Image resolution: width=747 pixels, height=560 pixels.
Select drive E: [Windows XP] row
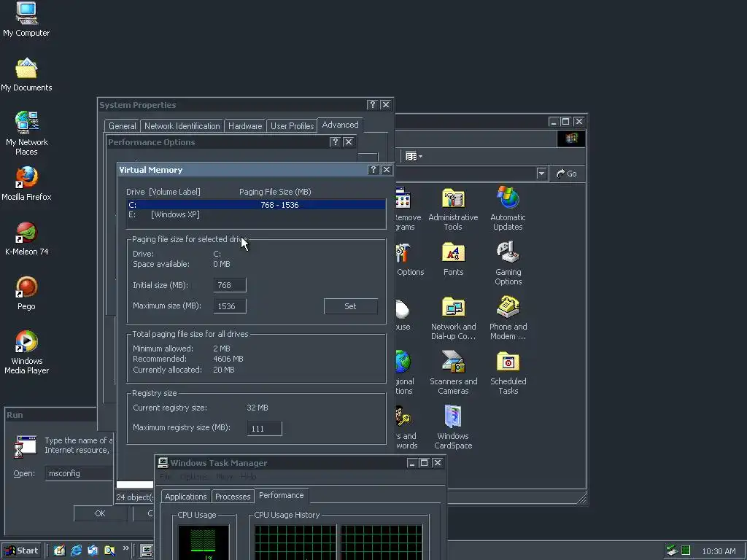tap(256, 215)
